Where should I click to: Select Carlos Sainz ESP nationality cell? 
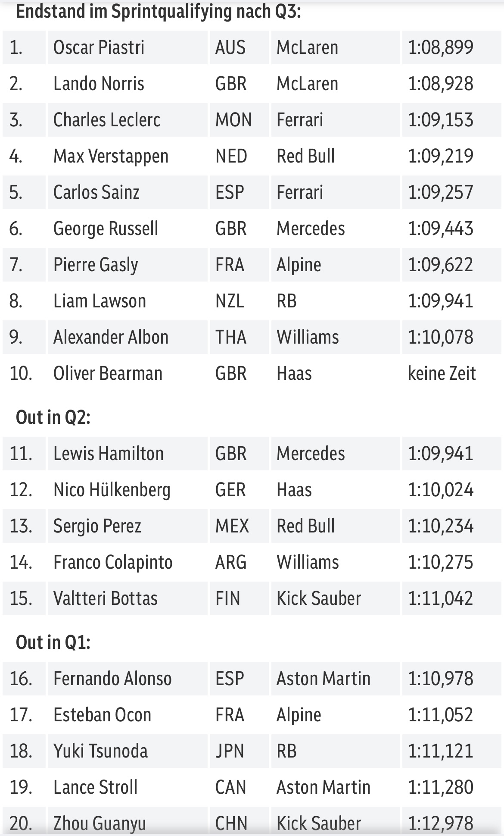(239, 192)
